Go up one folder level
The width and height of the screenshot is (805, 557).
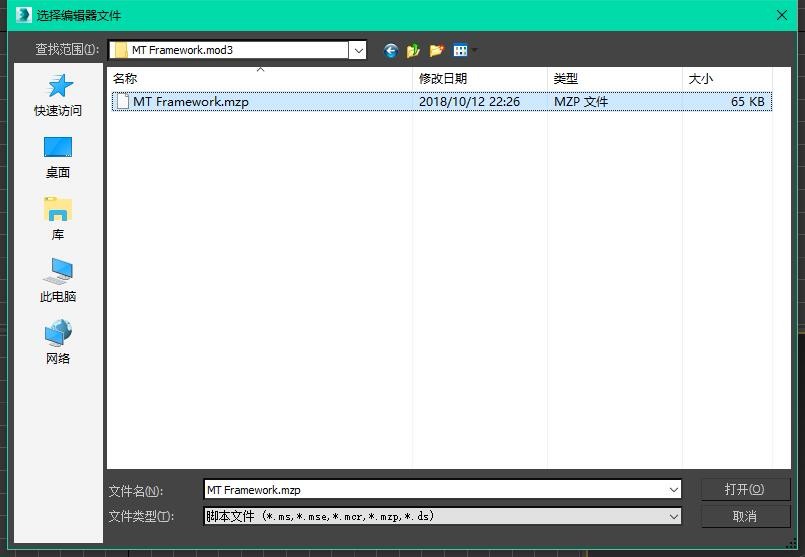(413, 50)
